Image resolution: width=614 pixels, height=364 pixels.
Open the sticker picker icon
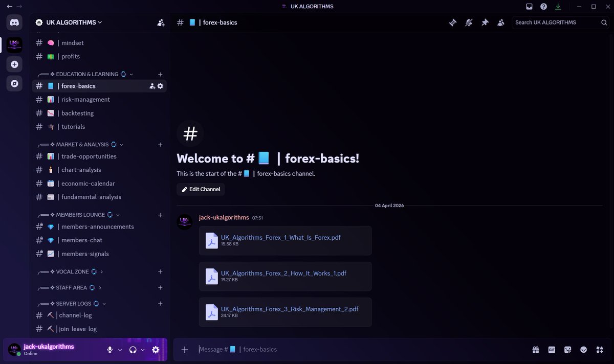point(567,350)
